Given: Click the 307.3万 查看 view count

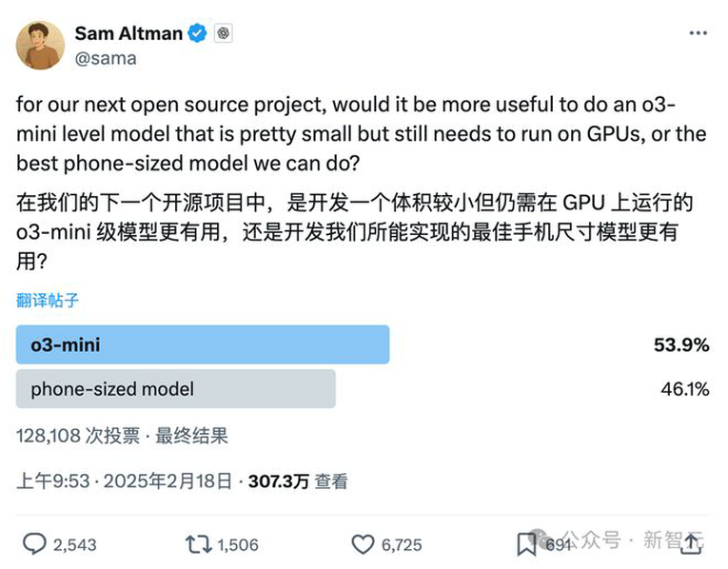Looking at the screenshot, I should pyautogui.click(x=298, y=481).
